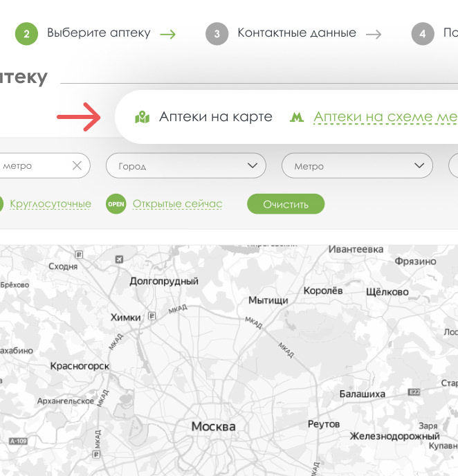Image resolution: width=458 pixels, height=476 pixels.
Task: Click the Выберите аптеку step label
Action: coord(98,33)
